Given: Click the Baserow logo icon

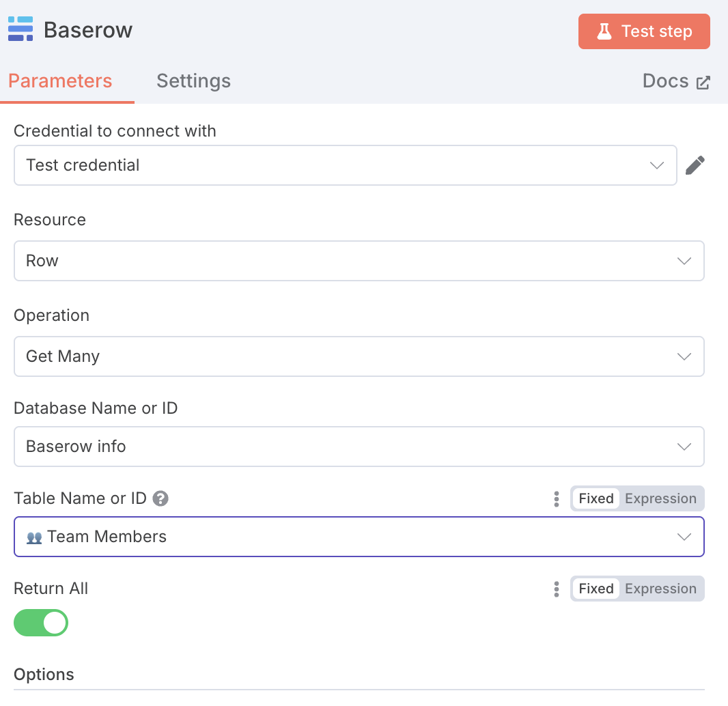Looking at the screenshot, I should 20,29.
